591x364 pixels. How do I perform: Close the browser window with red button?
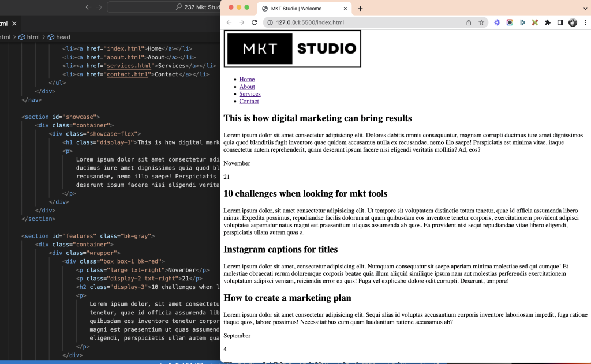(x=231, y=7)
